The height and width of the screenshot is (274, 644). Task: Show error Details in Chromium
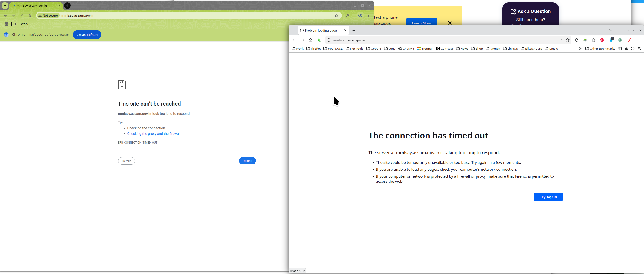[x=127, y=161]
